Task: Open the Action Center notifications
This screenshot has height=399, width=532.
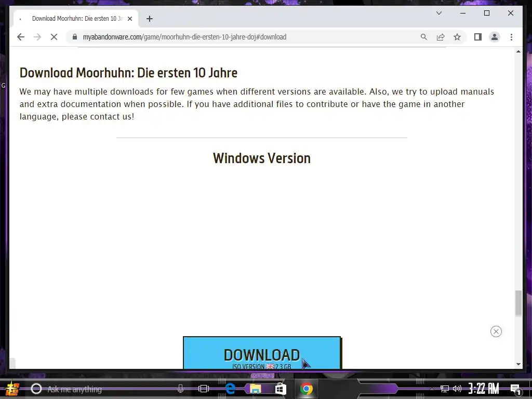Action: click(515, 389)
